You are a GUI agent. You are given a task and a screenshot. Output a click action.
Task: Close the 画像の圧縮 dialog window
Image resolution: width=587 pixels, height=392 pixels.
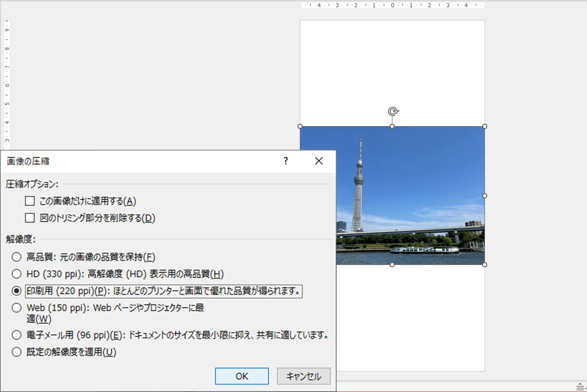click(x=319, y=161)
